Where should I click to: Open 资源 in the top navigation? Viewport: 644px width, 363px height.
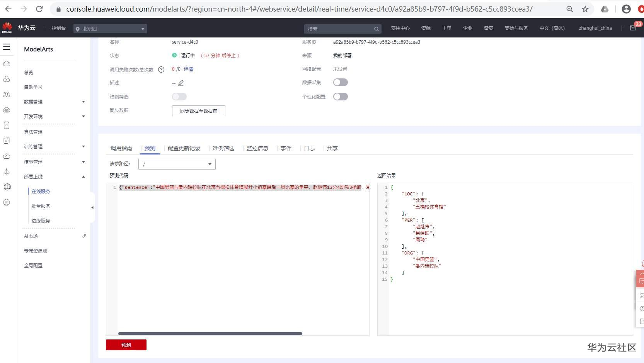(x=426, y=28)
